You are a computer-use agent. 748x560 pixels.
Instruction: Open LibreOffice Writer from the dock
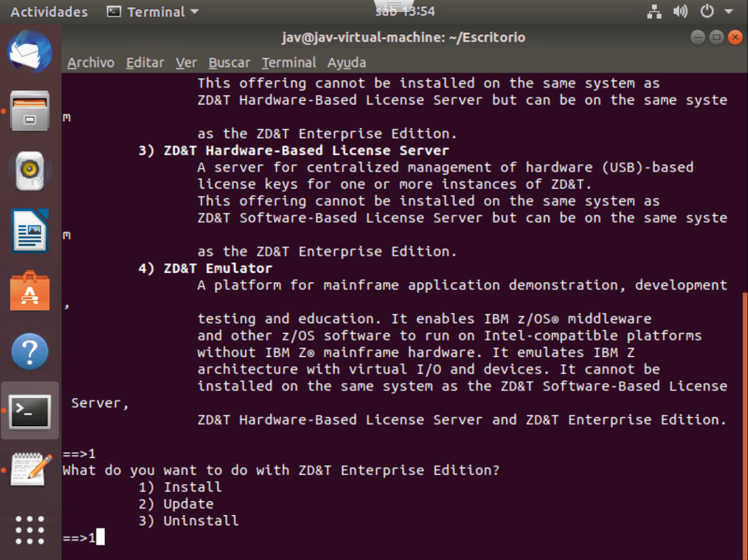click(30, 231)
